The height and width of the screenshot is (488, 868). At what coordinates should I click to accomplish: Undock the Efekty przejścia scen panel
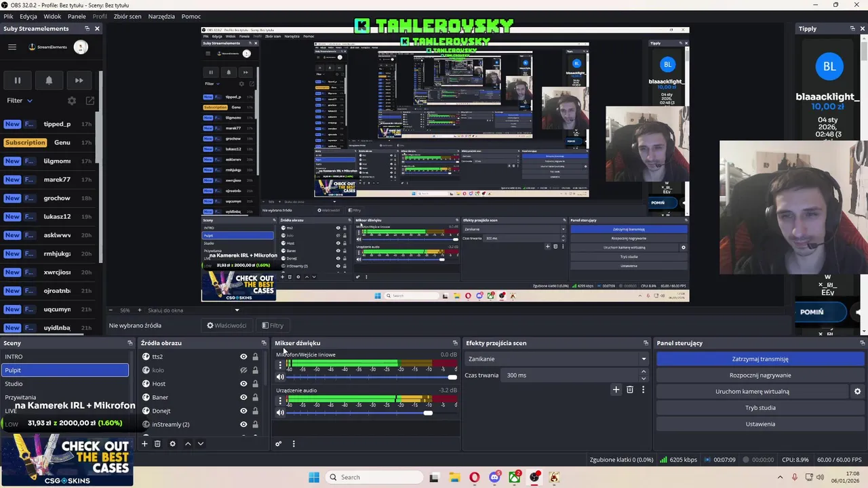tap(646, 343)
